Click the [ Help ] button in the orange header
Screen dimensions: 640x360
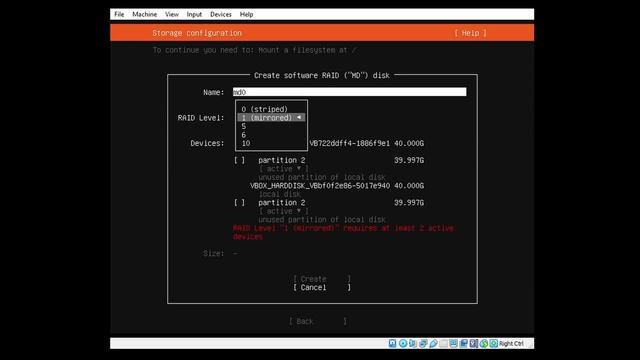(x=470, y=33)
